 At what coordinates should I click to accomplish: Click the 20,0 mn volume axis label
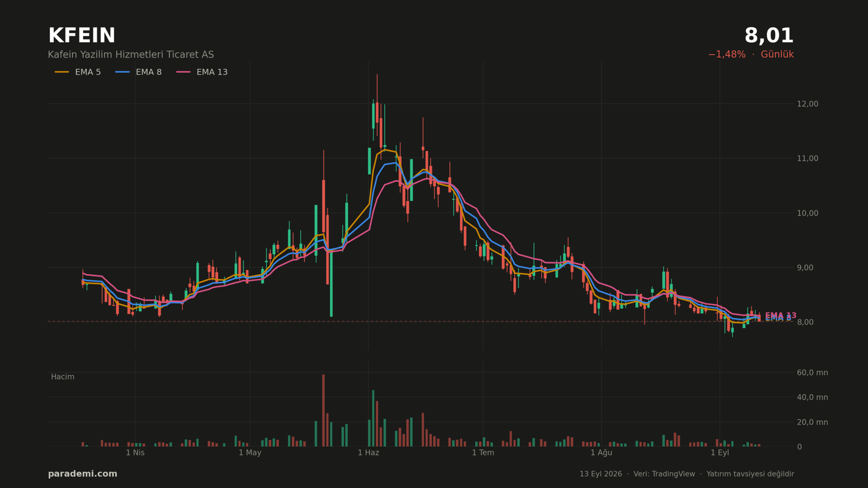coord(812,422)
